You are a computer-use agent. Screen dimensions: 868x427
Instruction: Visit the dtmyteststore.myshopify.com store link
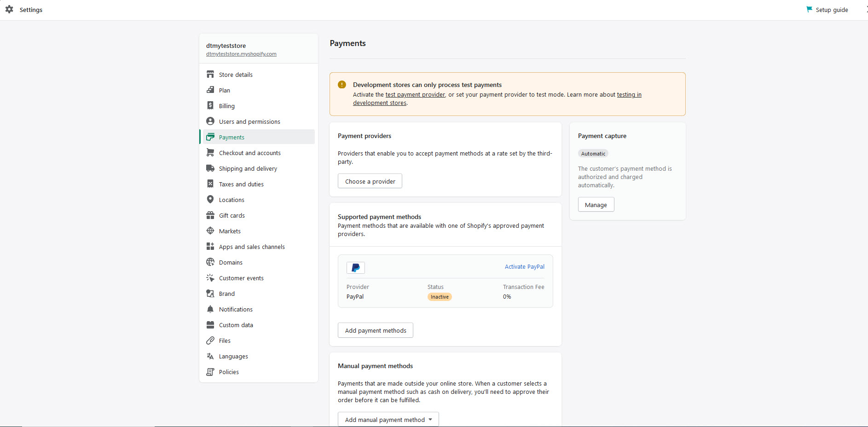[x=241, y=54]
